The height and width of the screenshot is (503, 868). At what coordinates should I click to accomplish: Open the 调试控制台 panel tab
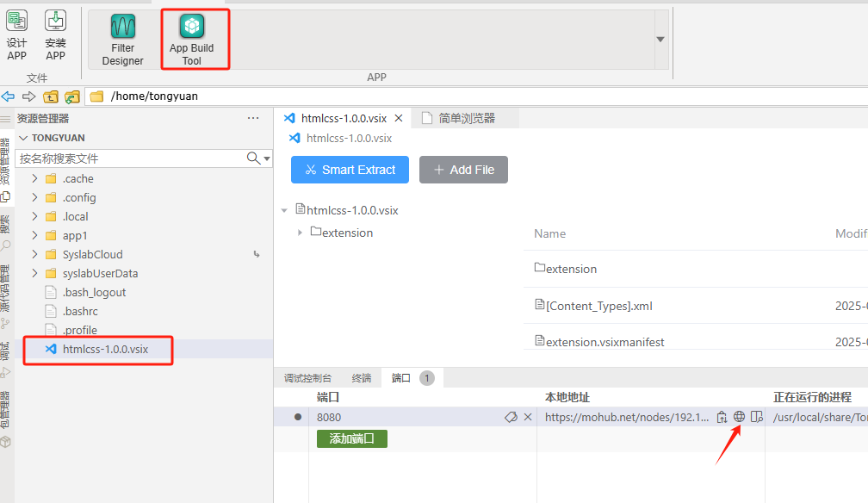[x=307, y=378]
